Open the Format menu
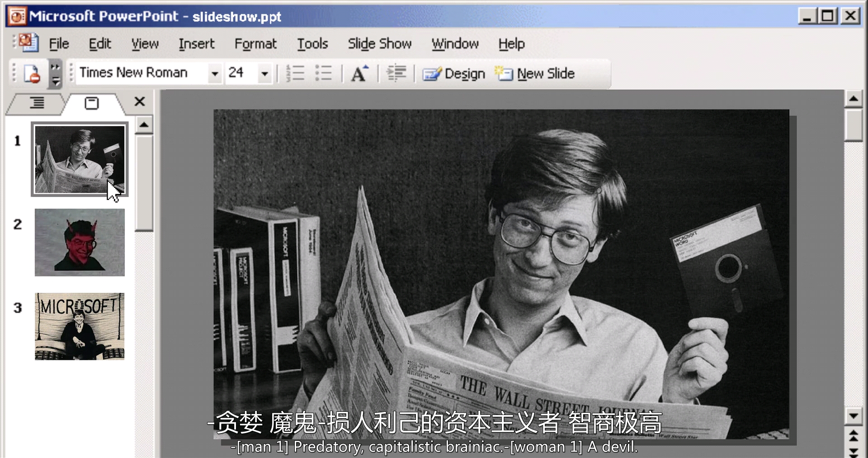The image size is (868, 458). tap(255, 44)
